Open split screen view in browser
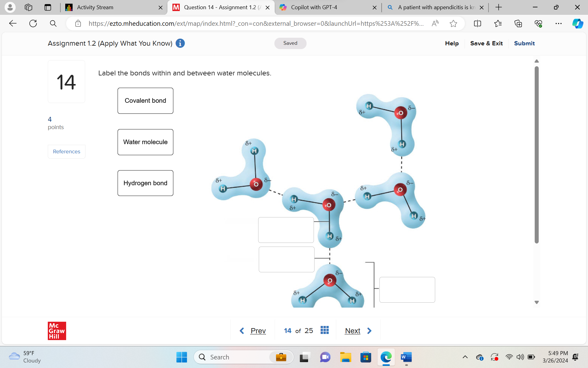Screen dimensions: 588x368 478,23
